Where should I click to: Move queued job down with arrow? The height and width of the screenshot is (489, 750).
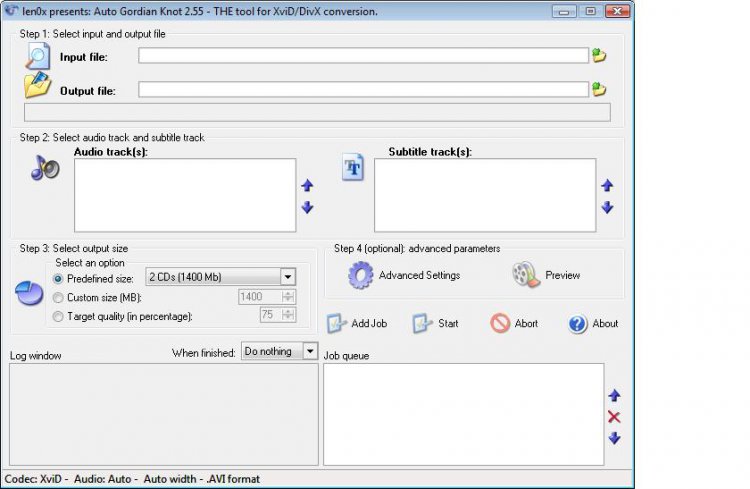614,438
